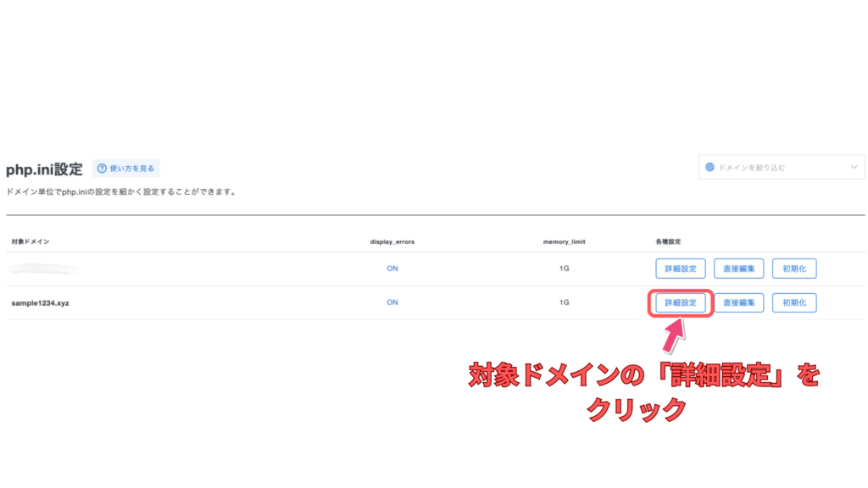868x488 pixels.
Task: Click the globe icon in the domain filter
Action: (x=710, y=168)
